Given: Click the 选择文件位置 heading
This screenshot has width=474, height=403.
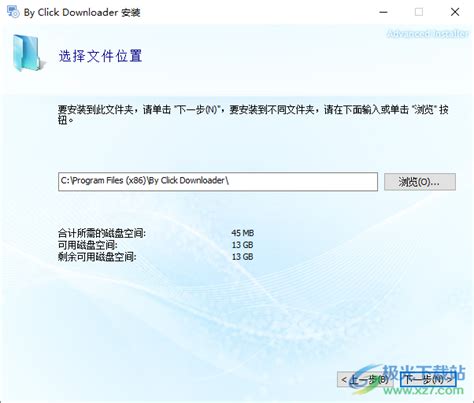Looking at the screenshot, I should coord(100,56).
